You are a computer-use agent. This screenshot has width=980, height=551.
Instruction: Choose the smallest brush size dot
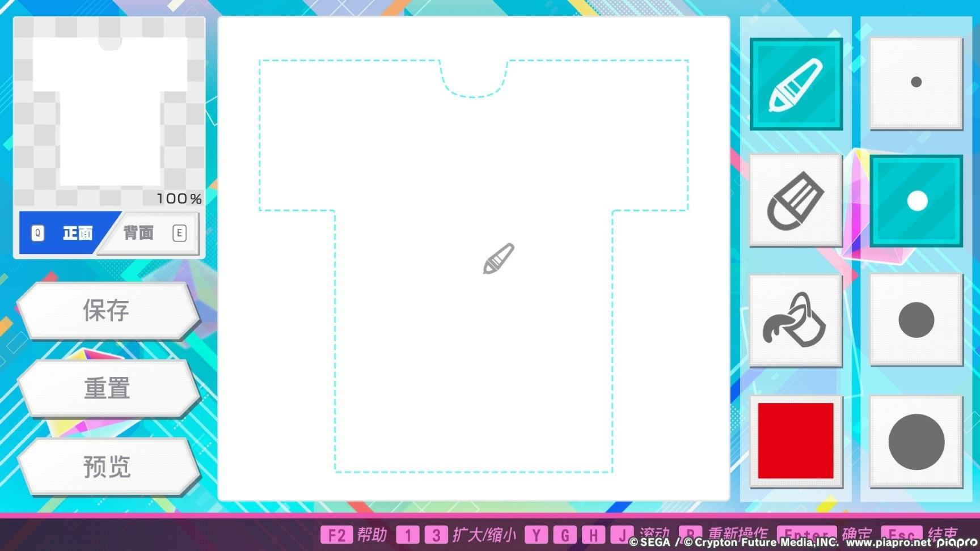tap(916, 84)
